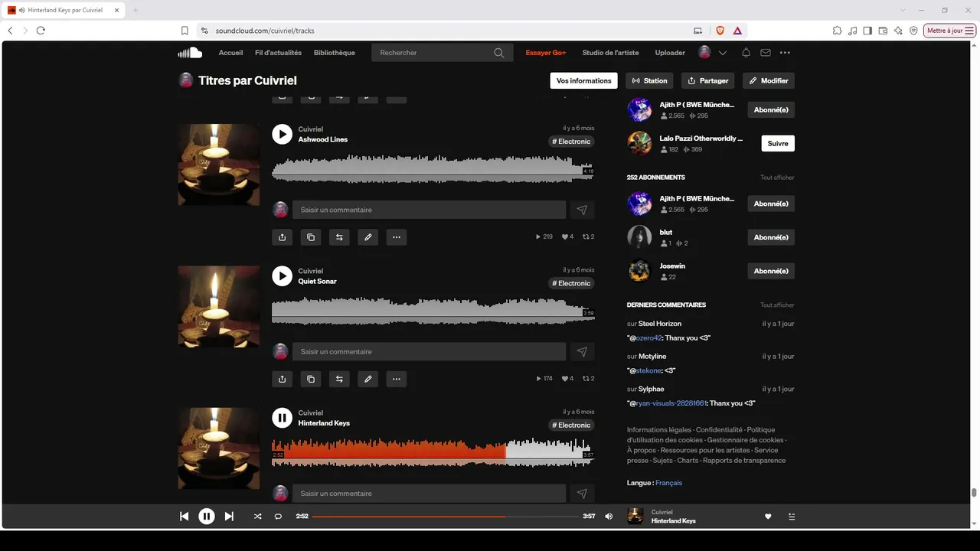Image resolution: width=980 pixels, height=551 pixels.
Task: Open Fil d'actualités
Action: coord(278,53)
